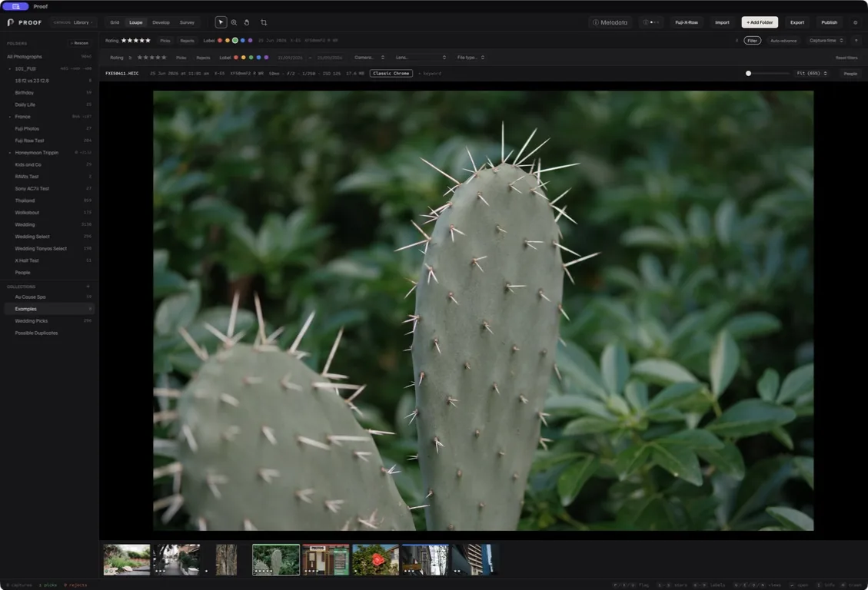Toggle Rejects in the top rating bar
Image resolution: width=868 pixels, height=590 pixels.
[x=187, y=41]
